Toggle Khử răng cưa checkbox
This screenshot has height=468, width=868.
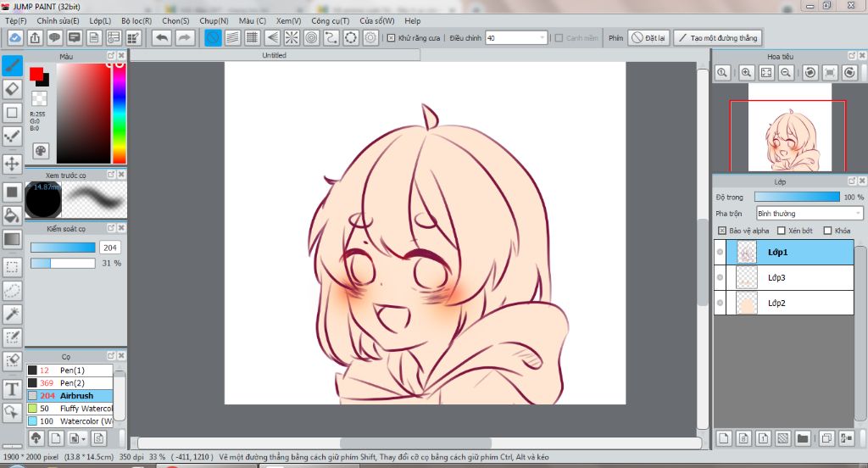[x=391, y=37]
